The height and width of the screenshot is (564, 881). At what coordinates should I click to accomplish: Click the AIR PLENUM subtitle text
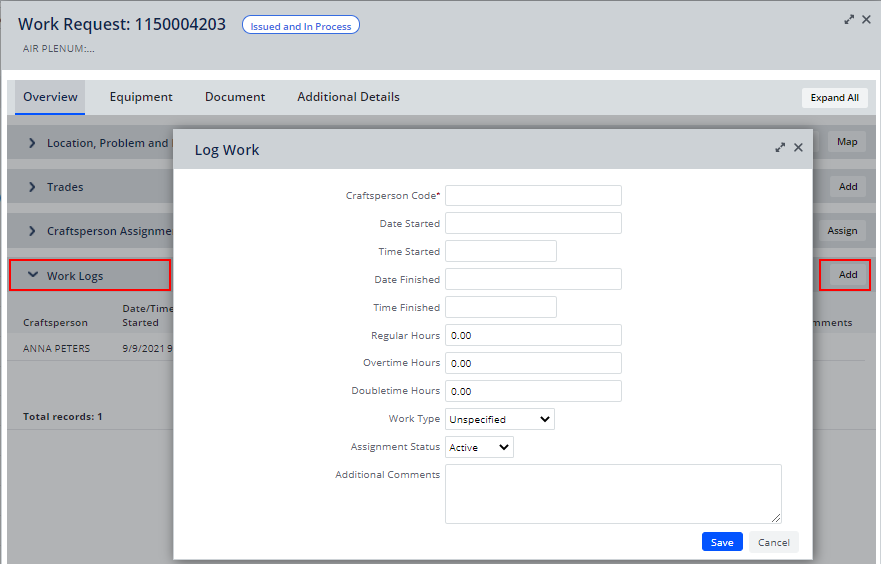58,49
